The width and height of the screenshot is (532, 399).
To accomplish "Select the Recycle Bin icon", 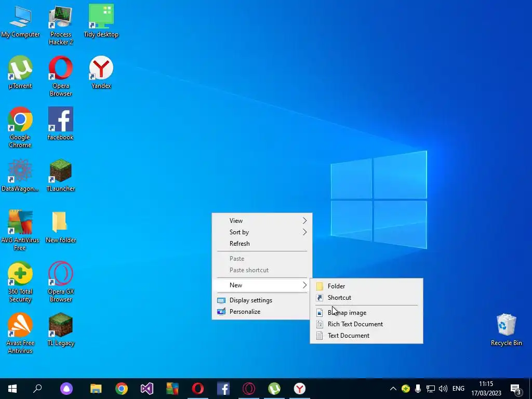I will (x=506, y=330).
